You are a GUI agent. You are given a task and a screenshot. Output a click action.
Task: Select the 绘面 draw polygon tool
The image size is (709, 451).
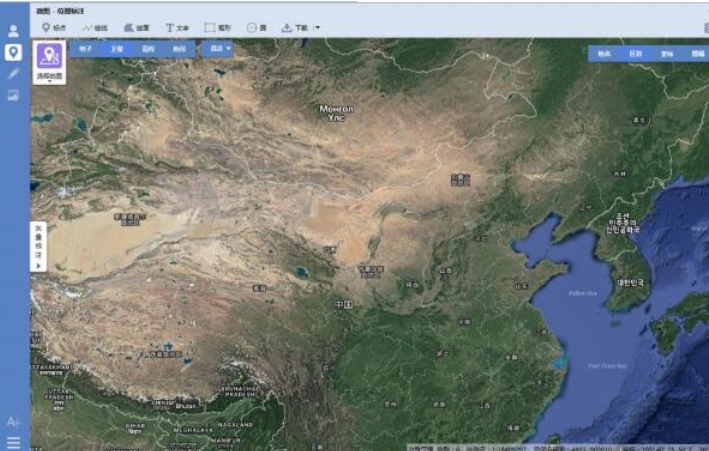click(x=137, y=28)
